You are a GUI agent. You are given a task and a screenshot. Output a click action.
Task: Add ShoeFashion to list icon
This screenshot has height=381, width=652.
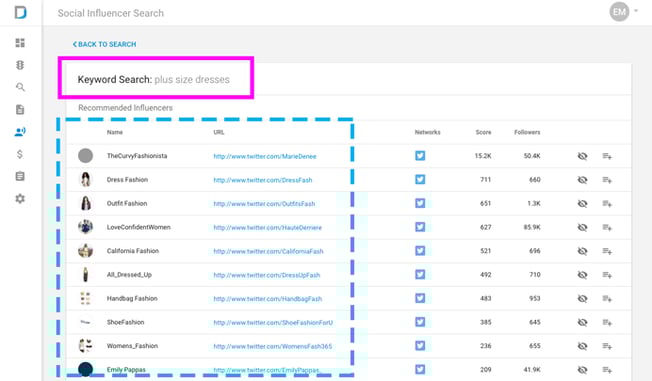607,322
